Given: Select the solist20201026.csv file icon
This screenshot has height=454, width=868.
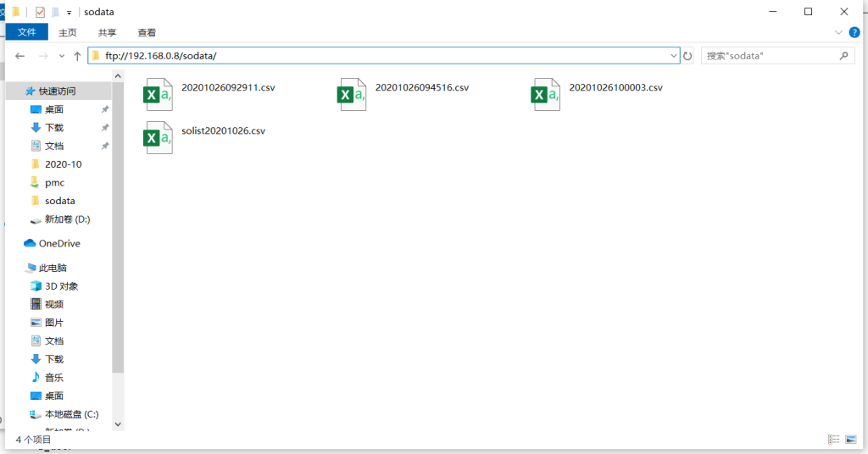Looking at the screenshot, I should 159,137.
